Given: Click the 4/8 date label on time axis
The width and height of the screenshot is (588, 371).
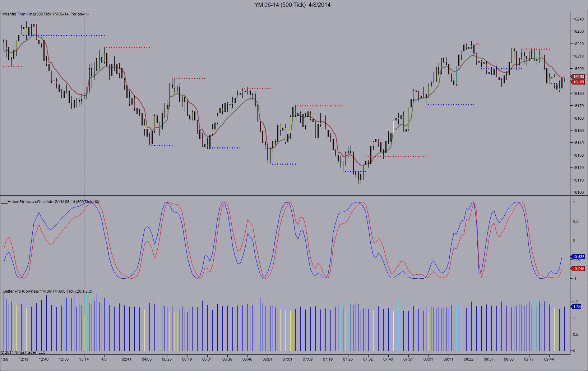Looking at the screenshot, I should coord(104,359).
